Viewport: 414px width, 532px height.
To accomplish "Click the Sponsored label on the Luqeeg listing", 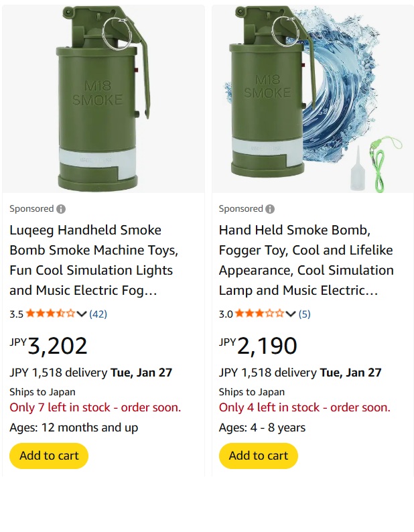I will point(31,209).
